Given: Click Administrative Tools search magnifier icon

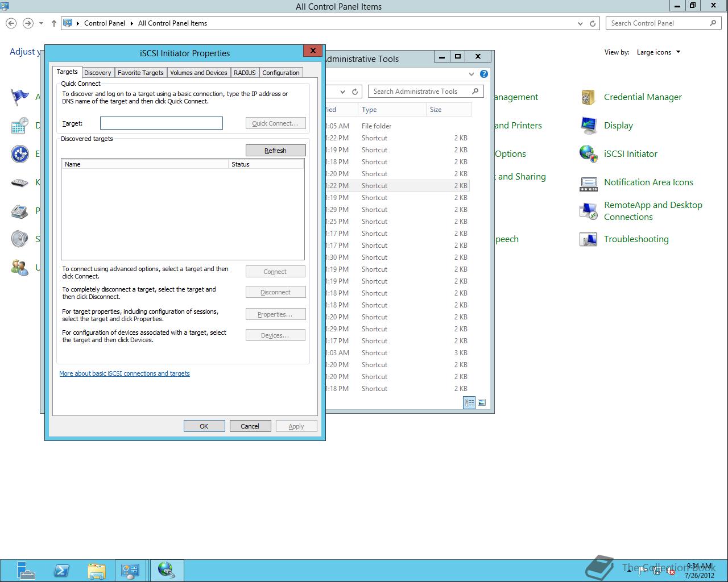Looking at the screenshot, I should click(x=475, y=91).
